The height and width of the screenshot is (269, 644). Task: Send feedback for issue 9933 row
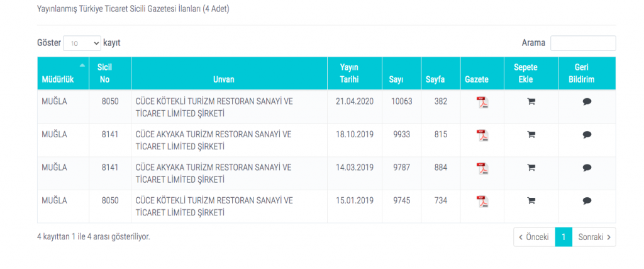[x=587, y=135]
